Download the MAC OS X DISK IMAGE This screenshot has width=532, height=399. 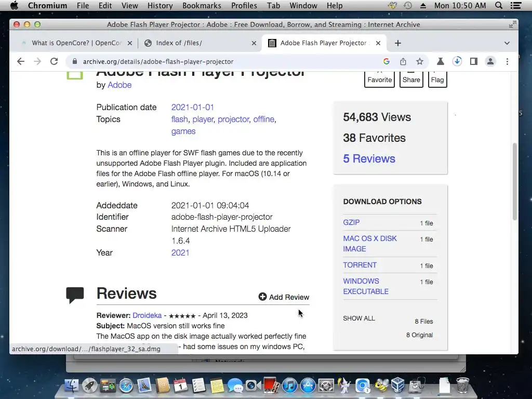tap(370, 244)
